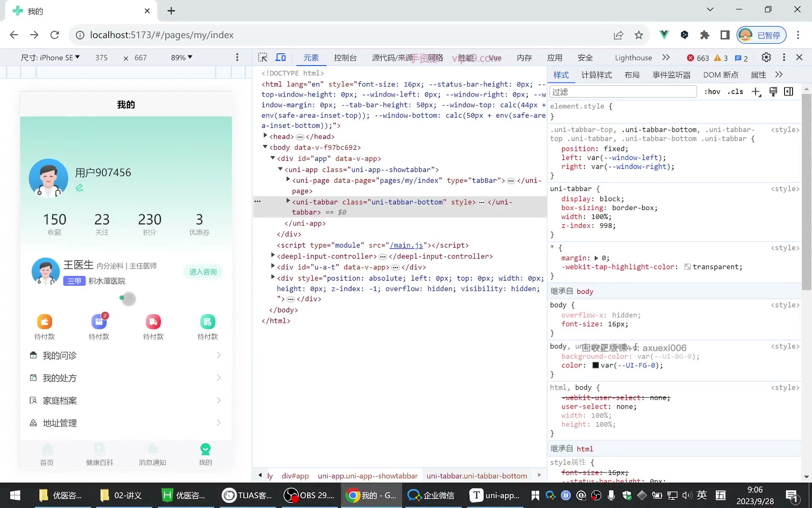This screenshot has width=812, height=508.
Task: Open the 消息通知 tab bar item
Action: point(152,454)
